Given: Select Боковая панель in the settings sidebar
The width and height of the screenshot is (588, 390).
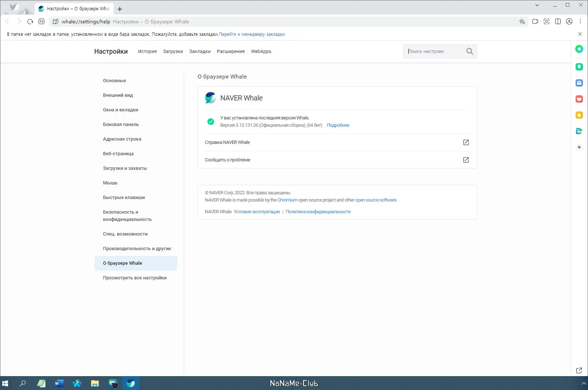Looking at the screenshot, I should coord(121,124).
